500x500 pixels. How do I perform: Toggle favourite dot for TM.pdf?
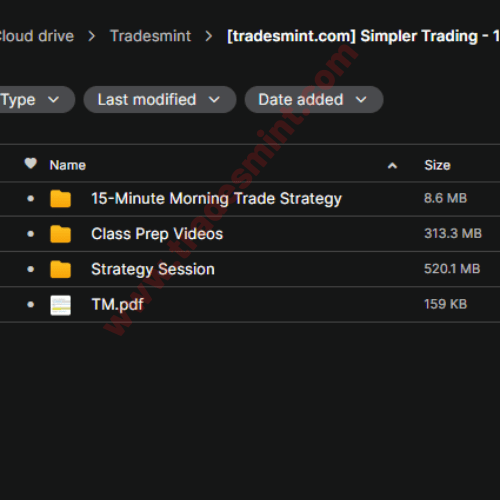30,305
